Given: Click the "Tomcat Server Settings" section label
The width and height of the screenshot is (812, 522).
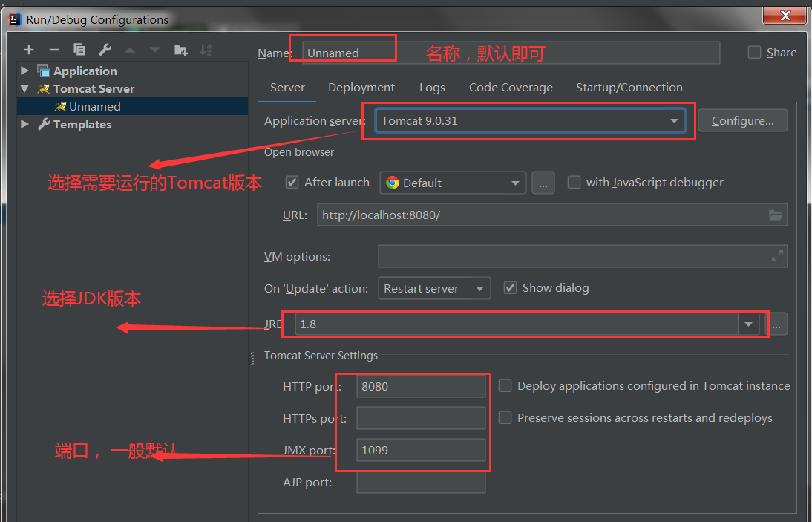Looking at the screenshot, I should coord(321,356).
